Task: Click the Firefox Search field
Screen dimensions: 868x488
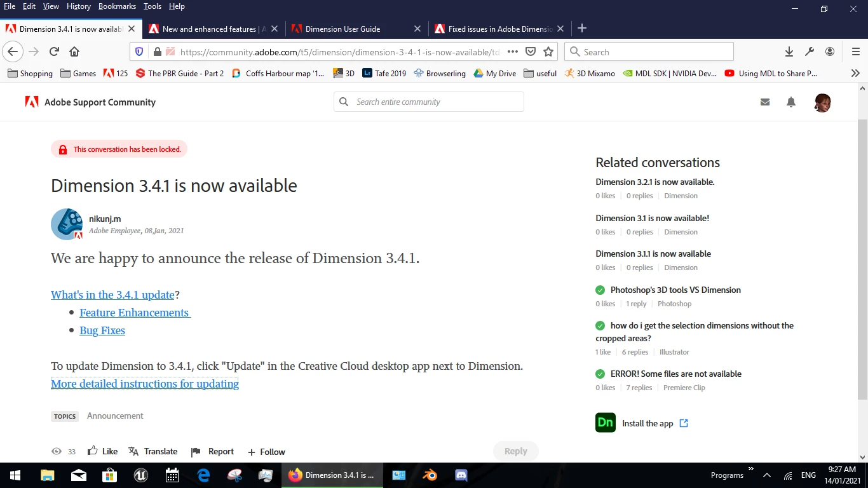Action: point(649,51)
